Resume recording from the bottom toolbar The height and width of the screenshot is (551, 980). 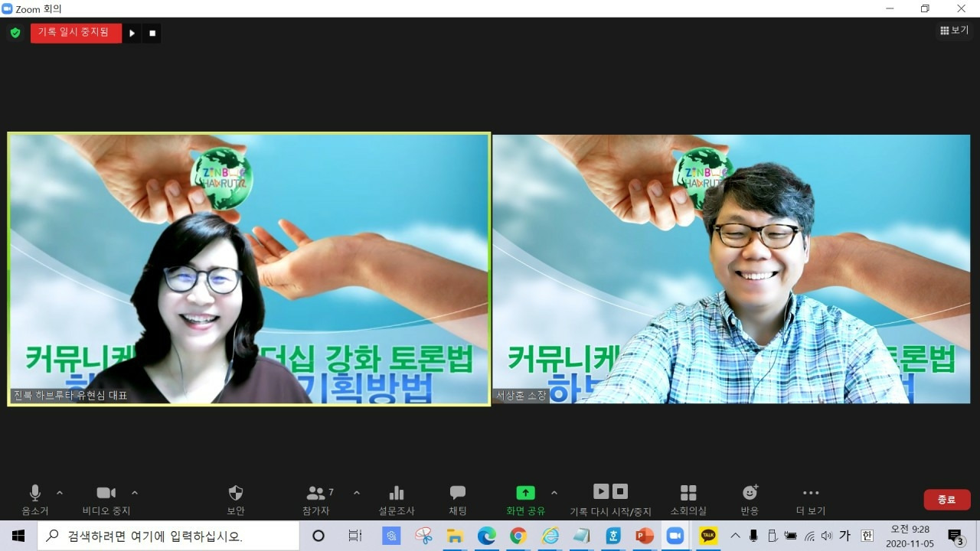tap(601, 491)
